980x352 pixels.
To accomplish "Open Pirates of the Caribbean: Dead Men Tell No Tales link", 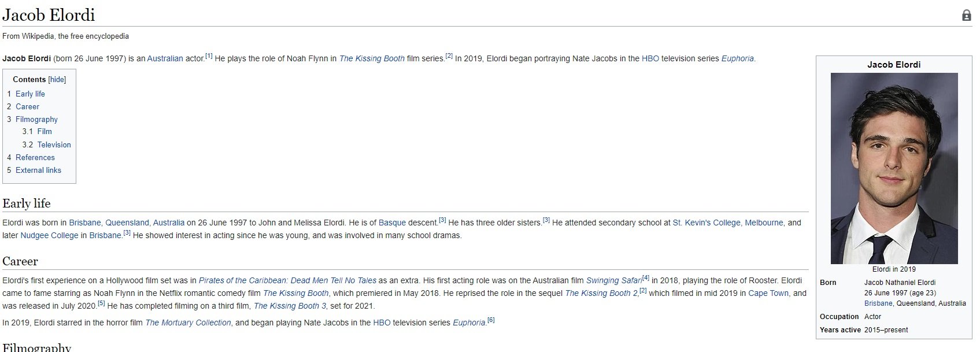I will click(287, 280).
